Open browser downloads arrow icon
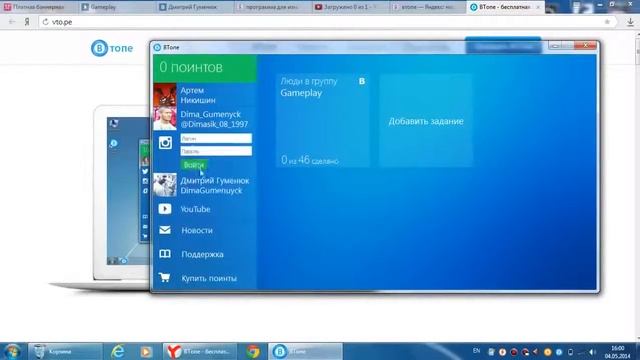Screen dimensions: 640x360 point(630,22)
